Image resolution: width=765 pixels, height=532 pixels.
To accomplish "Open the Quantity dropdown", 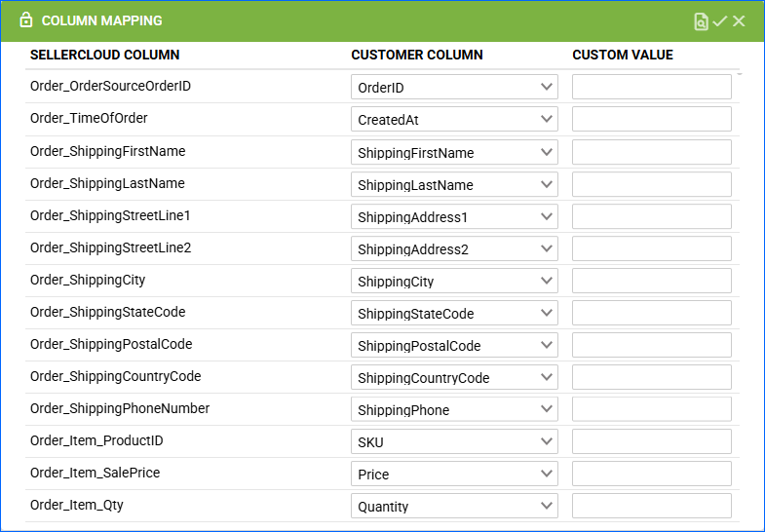I will point(454,506).
